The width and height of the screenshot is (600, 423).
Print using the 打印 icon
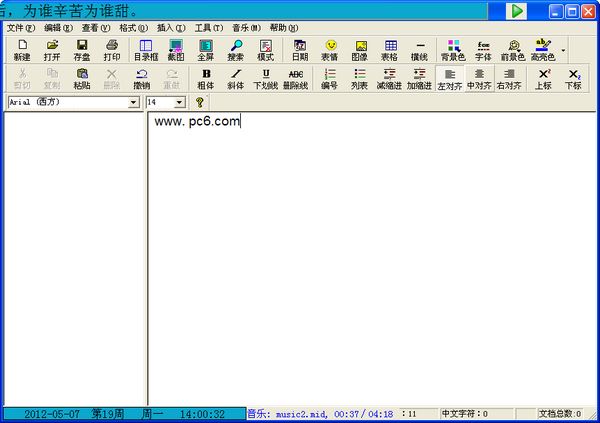[112, 50]
